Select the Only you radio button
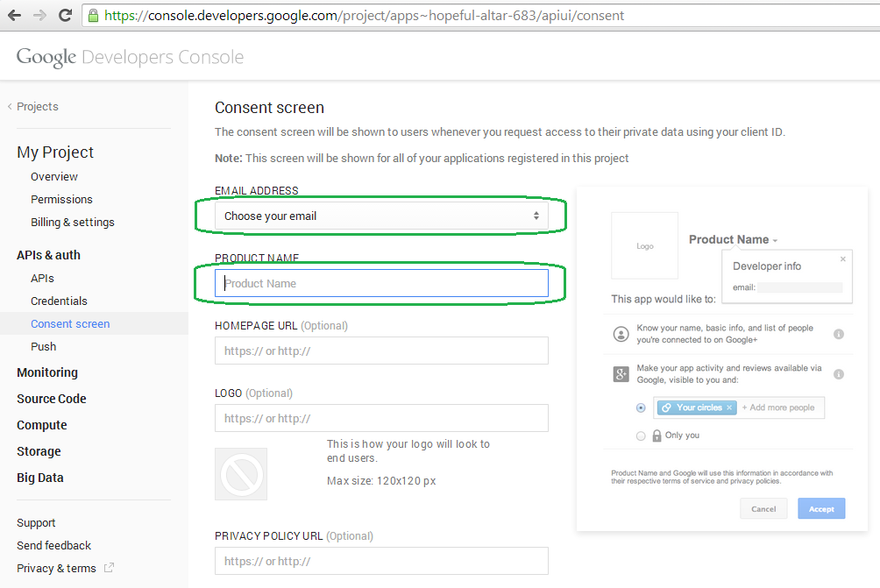The height and width of the screenshot is (588, 880). [641, 436]
